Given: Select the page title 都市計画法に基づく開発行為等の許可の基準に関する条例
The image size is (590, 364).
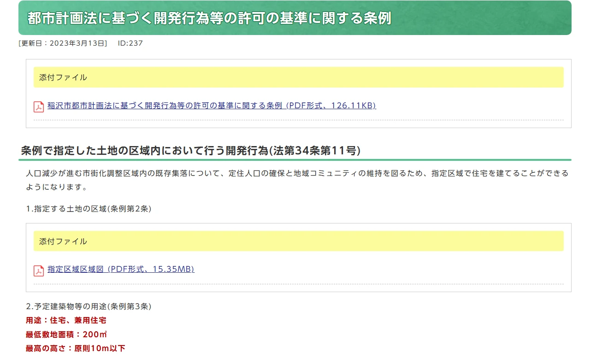Looking at the screenshot, I should [x=209, y=18].
